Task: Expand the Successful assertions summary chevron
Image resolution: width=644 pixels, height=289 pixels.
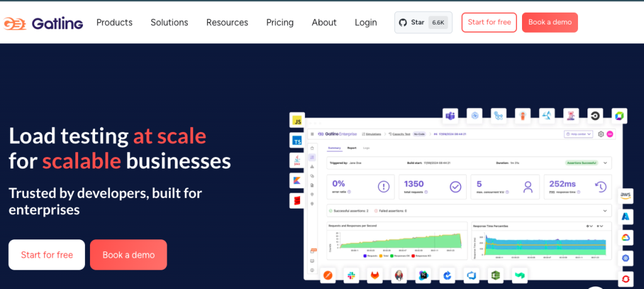Action: click(605, 210)
